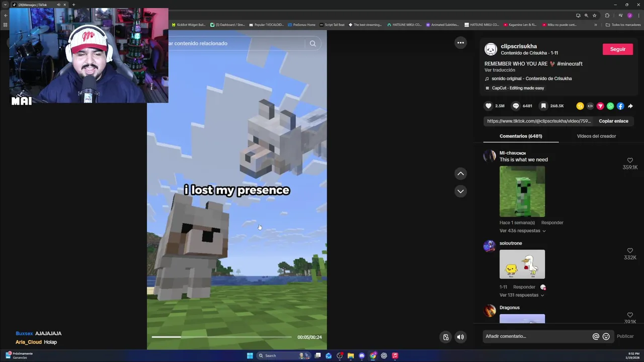
Task: Like Dragonus's comment
Action: (630, 315)
